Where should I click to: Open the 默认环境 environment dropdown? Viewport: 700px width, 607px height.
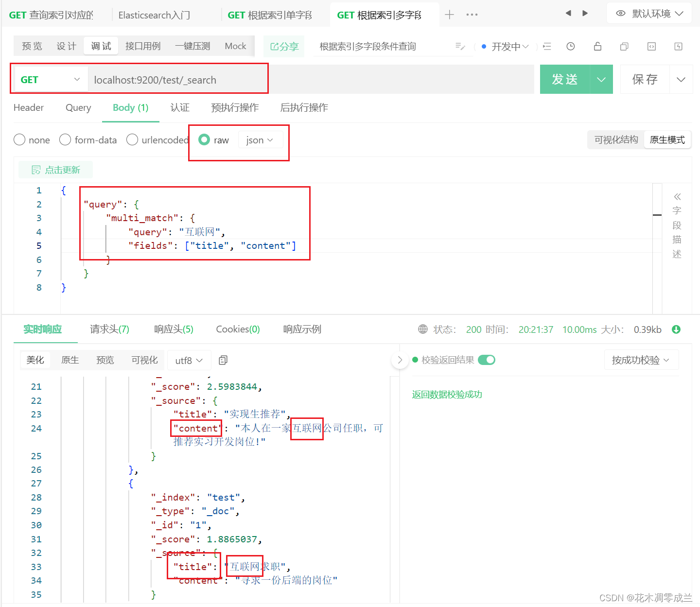[x=649, y=14]
